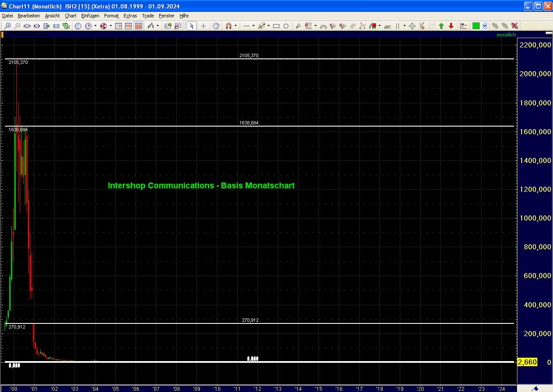
Task: Select the crosshair cursor tool
Action: [203, 26]
